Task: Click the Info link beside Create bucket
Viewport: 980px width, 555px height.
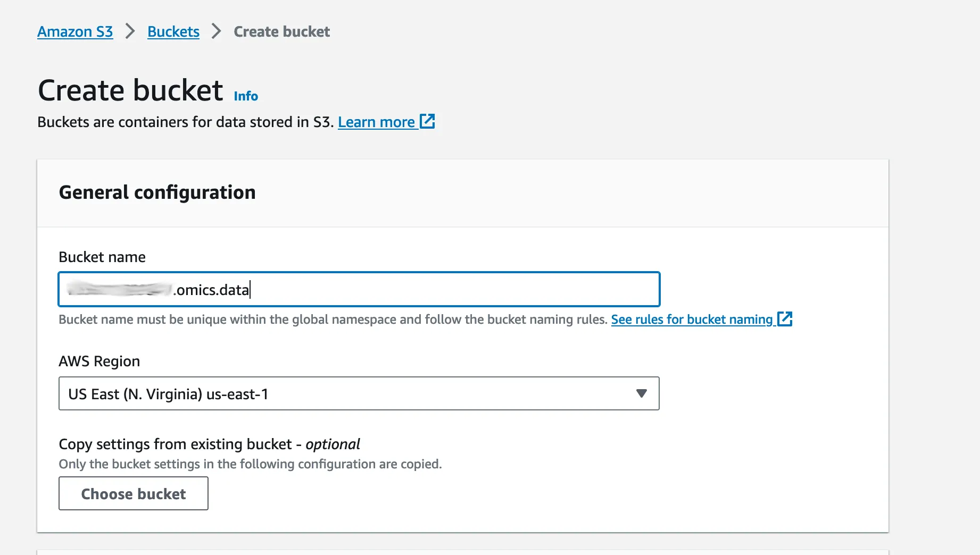Action: pos(246,96)
